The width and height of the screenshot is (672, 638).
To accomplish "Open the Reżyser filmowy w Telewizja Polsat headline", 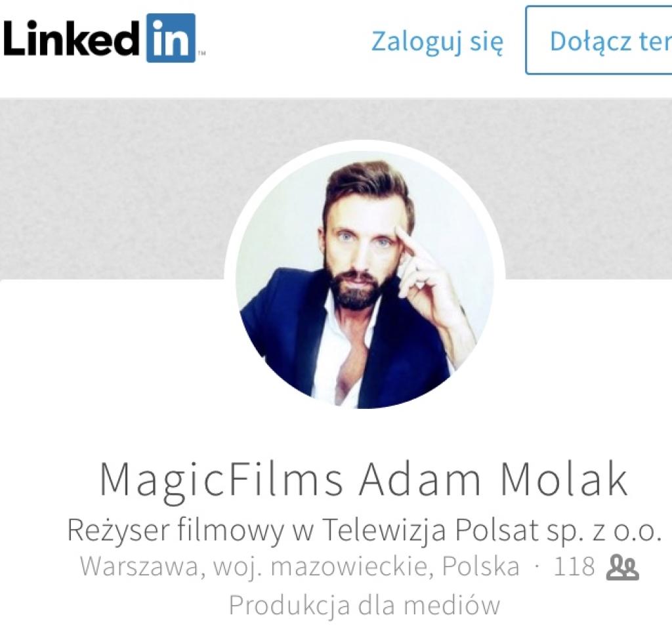I will tap(362, 530).
